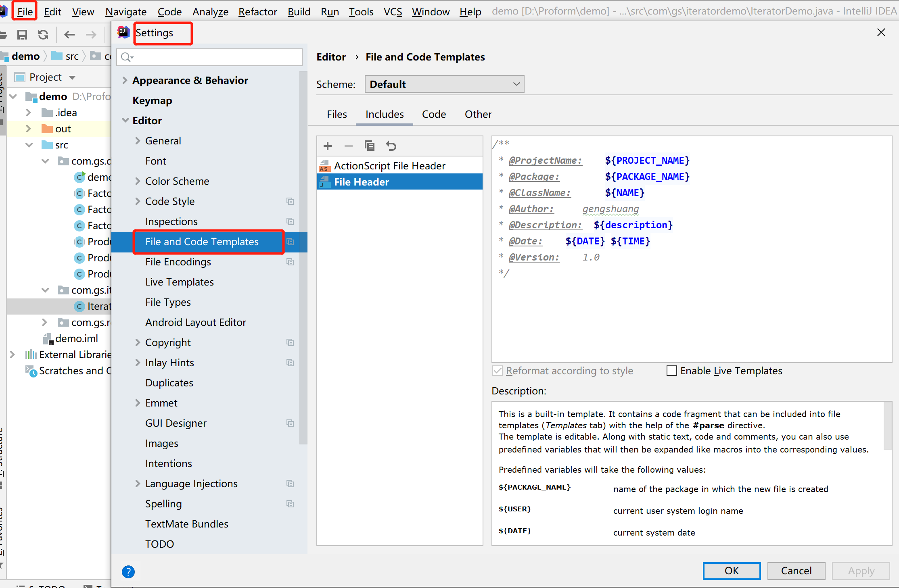Click the remove template minus icon

(349, 146)
